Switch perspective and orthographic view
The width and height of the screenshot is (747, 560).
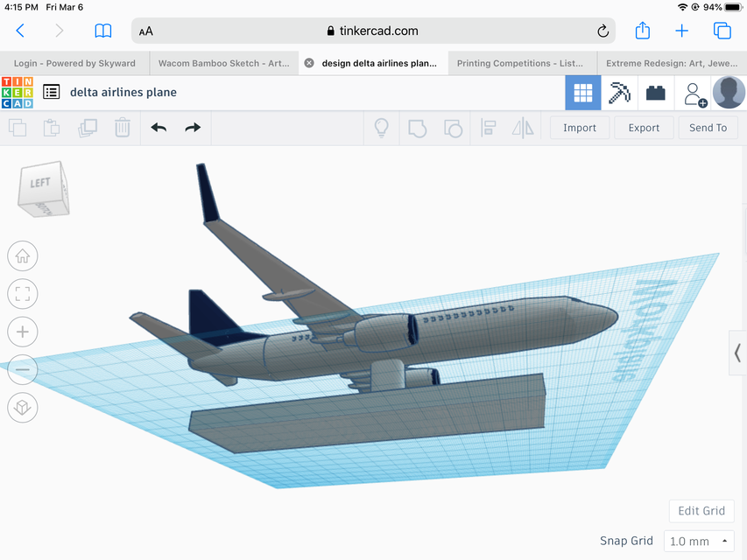[x=22, y=407]
